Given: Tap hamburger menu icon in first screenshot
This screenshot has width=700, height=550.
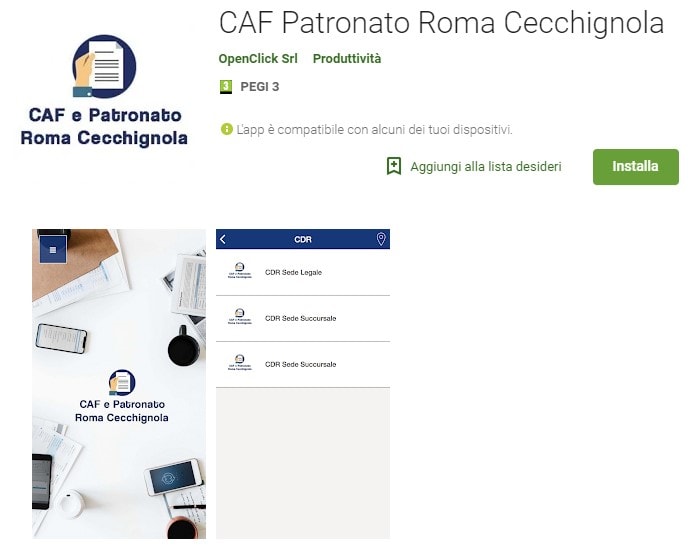Looking at the screenshot, I should pyautogui.click(x=53, y=250).
